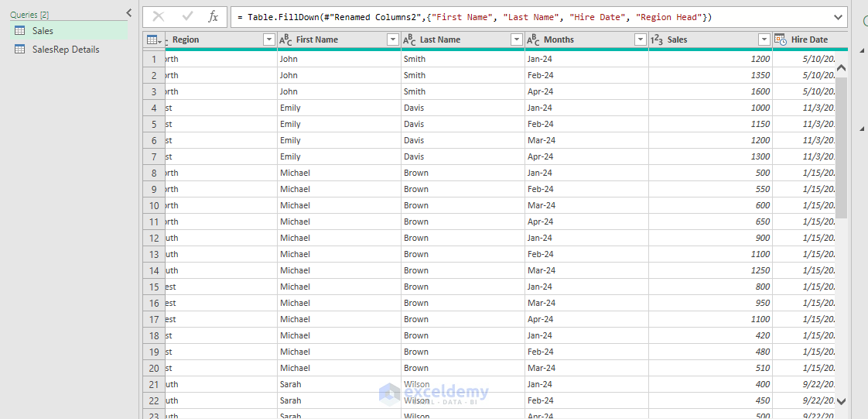Screen dimensions: 868x419
Task: Click the Sales query table icon
Action: point(19,30)
